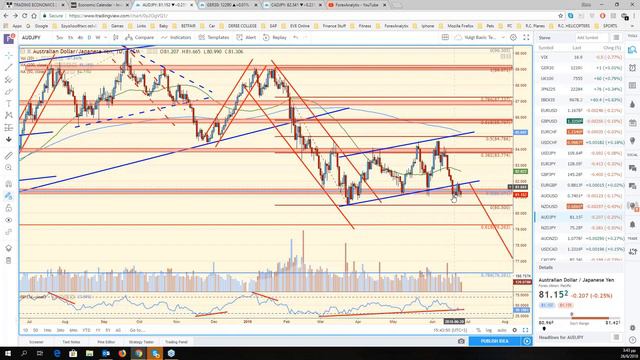
Task: Toggle stay-in-drawing-mode pencil lock
Action: coord(9,196)
